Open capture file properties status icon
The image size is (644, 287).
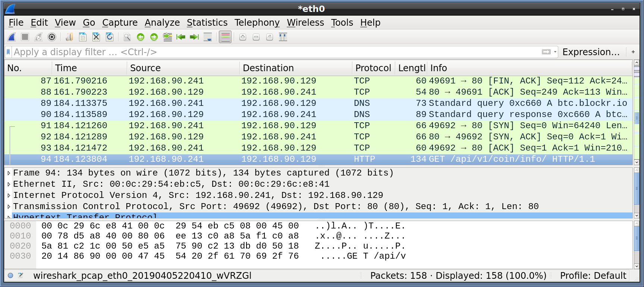[x=21, y=275]
